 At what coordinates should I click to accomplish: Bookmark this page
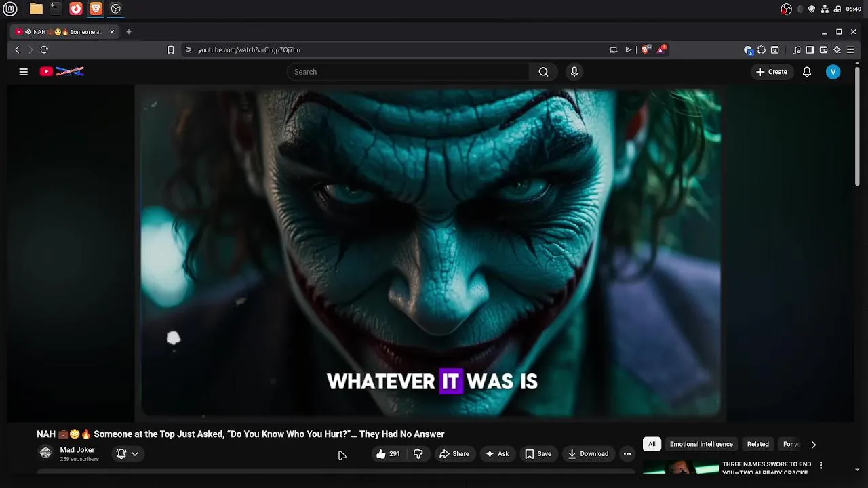pyautogui.click(x=171, y=49)
